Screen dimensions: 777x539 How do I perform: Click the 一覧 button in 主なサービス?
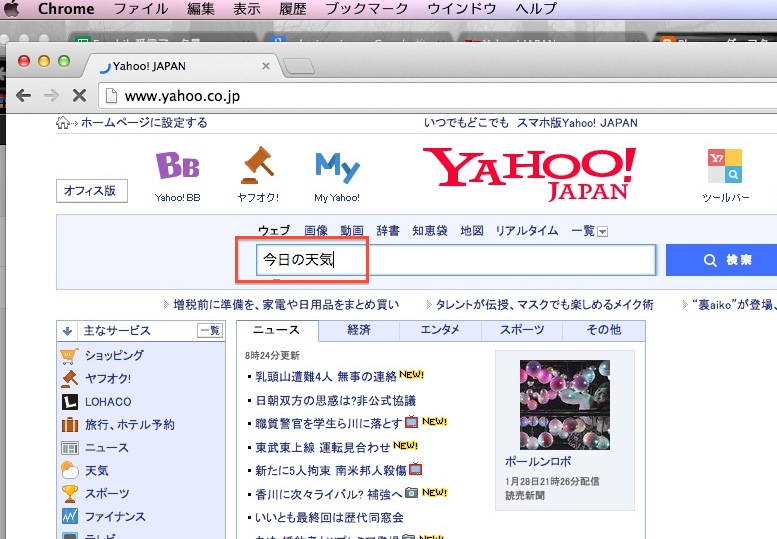pyautogui.click(x=210, y=330)
